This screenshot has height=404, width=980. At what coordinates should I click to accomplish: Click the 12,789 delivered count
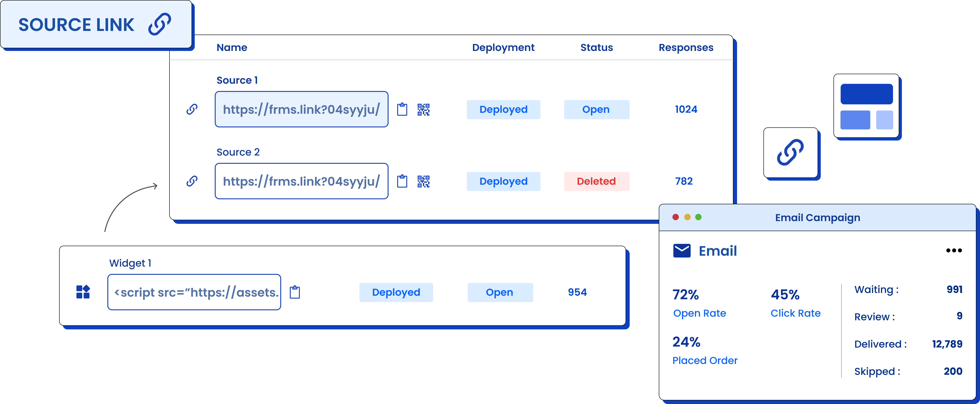[x=947, y=344]
